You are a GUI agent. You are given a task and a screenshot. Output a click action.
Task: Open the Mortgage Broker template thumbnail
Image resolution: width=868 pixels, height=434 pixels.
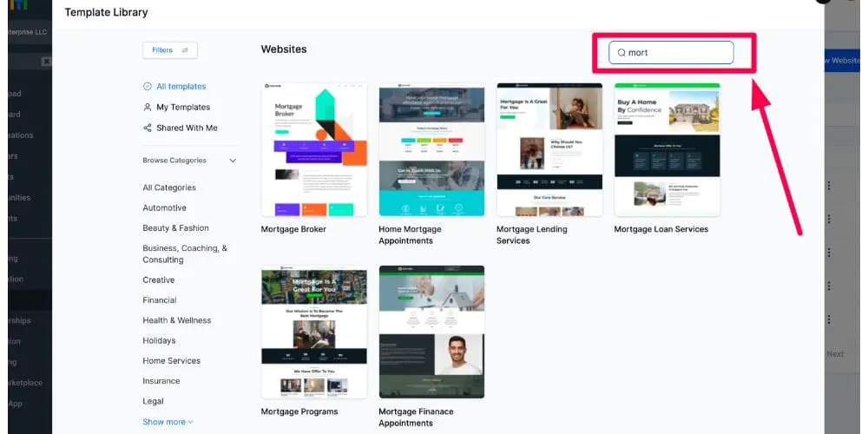(x=314, y=149)
